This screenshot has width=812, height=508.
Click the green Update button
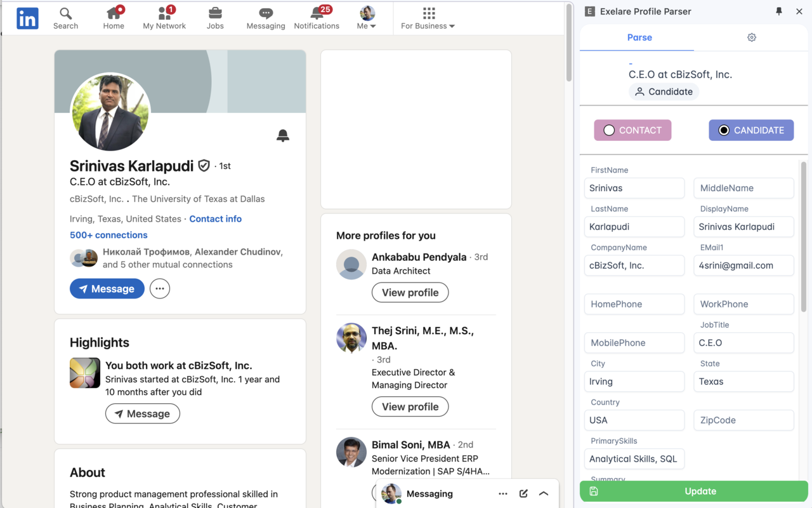694,491
